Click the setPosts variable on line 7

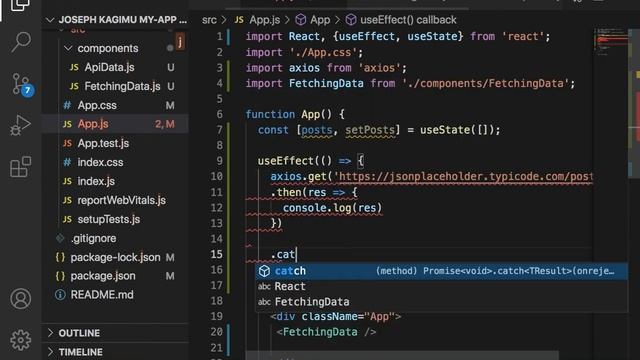pyautogui.click(x=370, y=130)
